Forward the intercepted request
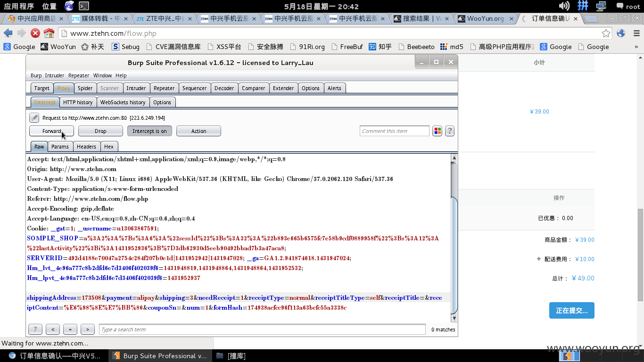This screenshot has width=644, height=362. (51, 131)
